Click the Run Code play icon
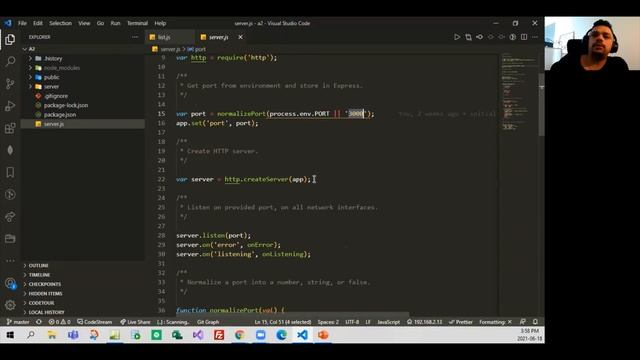640x360 pixels. point(457,37)
